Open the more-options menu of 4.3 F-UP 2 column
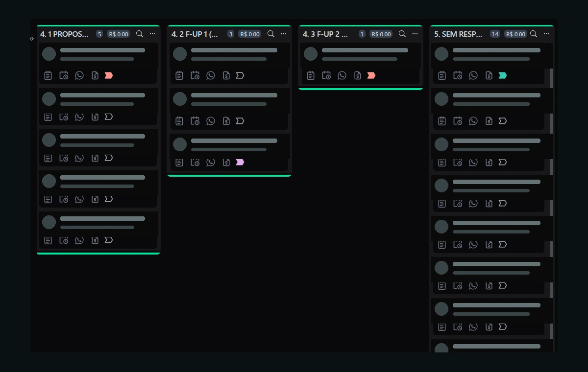The image size is (588, 372). [415, 34]
